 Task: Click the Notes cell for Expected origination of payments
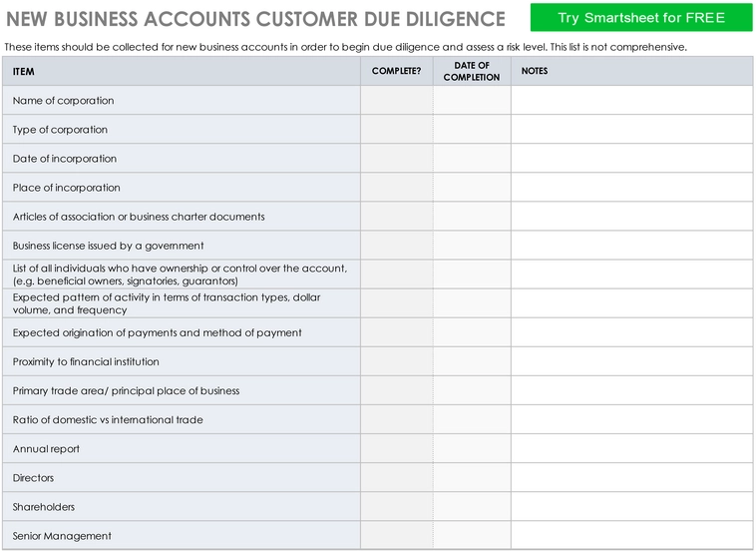pyautogui.click(x=632, y=332)
